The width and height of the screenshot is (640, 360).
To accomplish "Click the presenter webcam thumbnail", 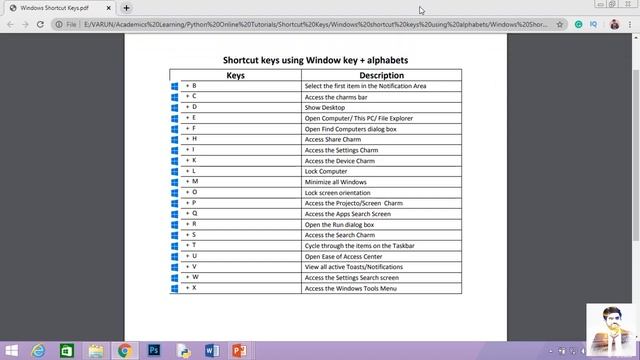I will coord(611,329).
